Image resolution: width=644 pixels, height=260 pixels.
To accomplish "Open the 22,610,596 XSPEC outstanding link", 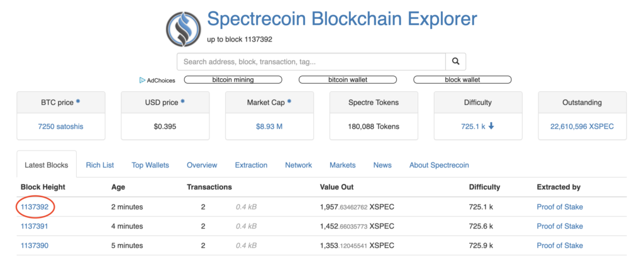I will pyautogui.click(x=582, y=127).
